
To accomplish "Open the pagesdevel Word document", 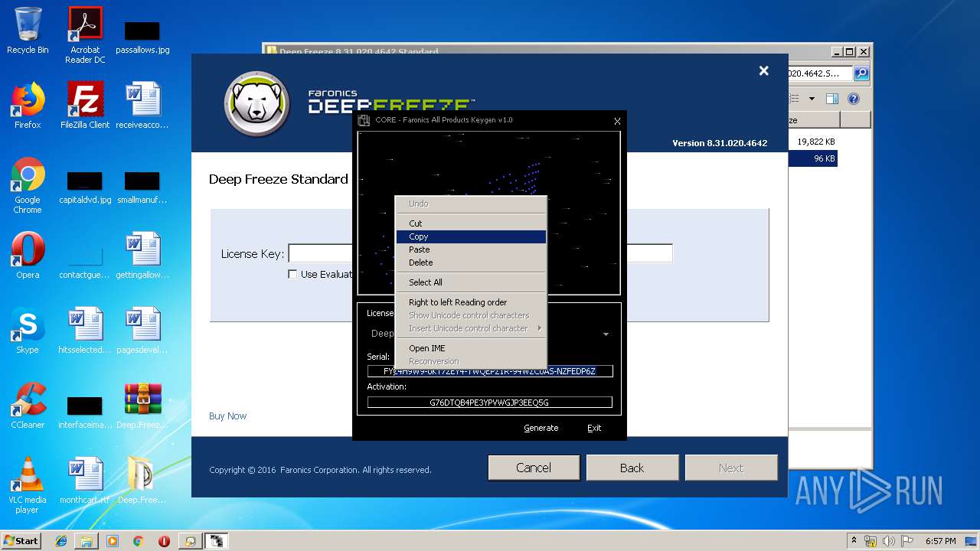I will click(x=142, y=331).
